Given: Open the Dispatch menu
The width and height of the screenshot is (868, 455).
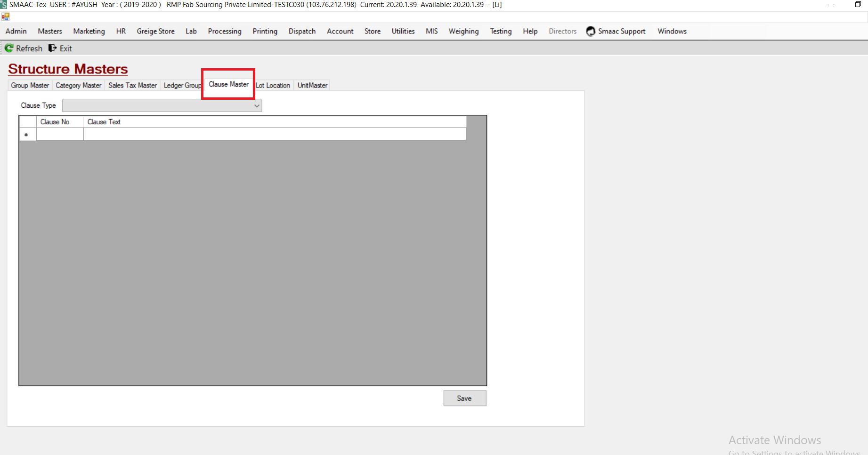Looking at the screenshot, I should click(x=302, y=31).
